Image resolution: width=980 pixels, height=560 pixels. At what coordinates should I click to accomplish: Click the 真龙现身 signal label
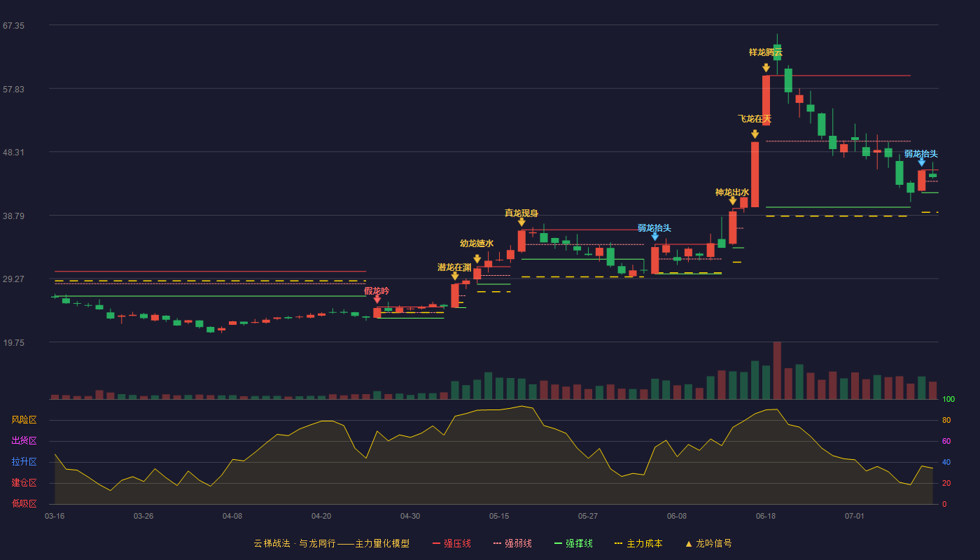point(521,213)
